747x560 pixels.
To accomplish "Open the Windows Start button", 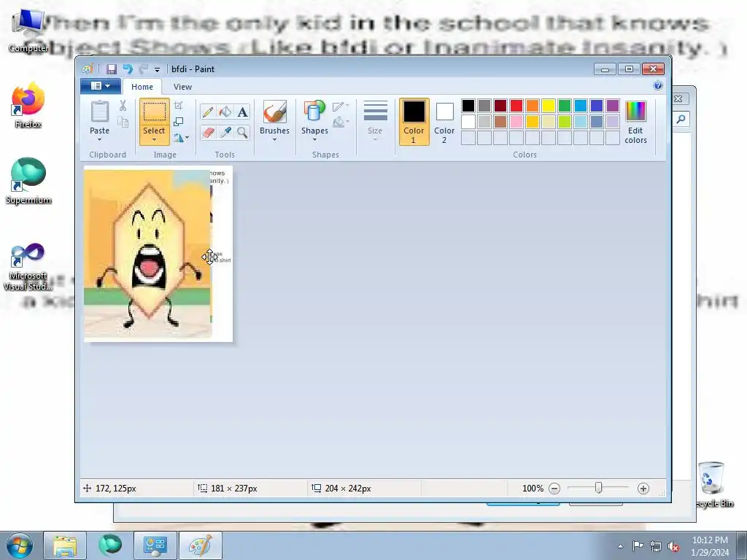I will click(19, 545).
